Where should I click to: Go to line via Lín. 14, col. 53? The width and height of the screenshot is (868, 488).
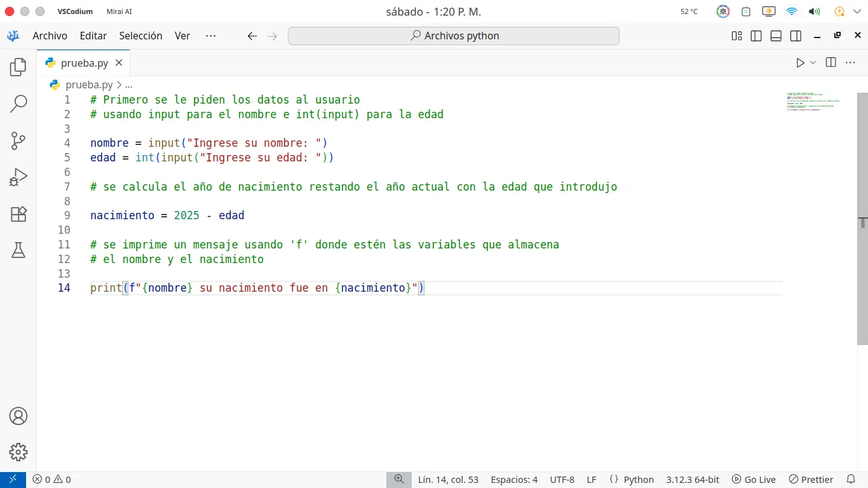click(448, 480)
